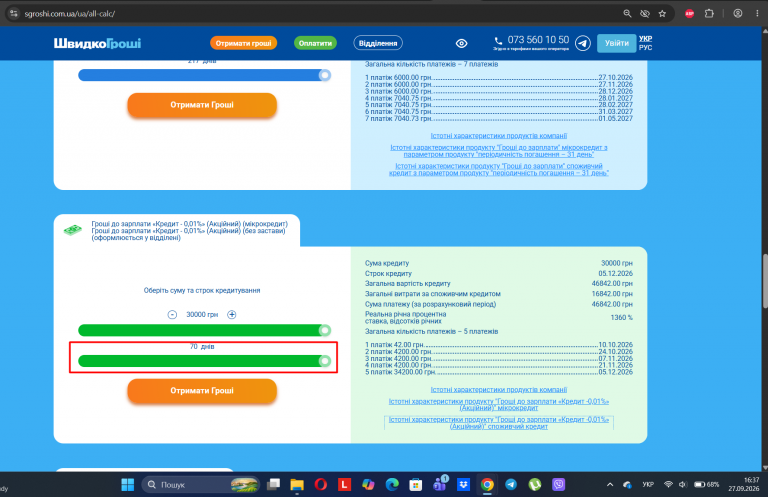Open Кредит -0,01% (Акційний) споживчий кредит link
Screen dimensions: 768x497
(x=499, y=423)
